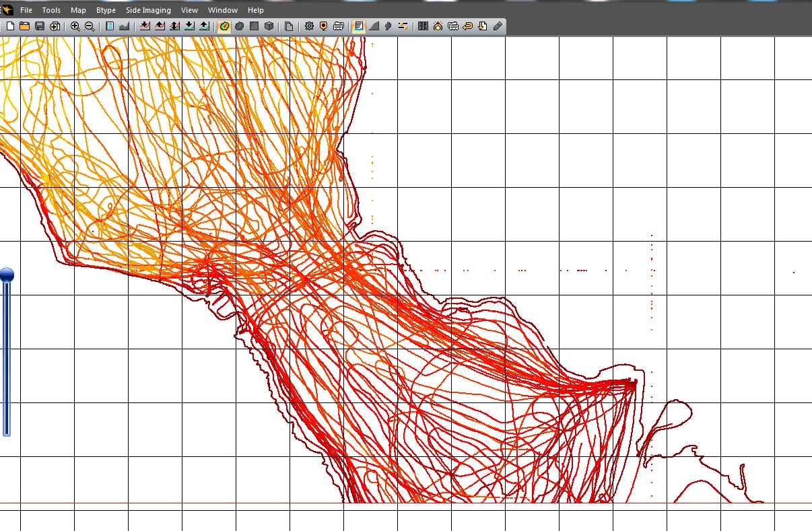Click the settings gear toolbar icon

(x=309, y=26)
